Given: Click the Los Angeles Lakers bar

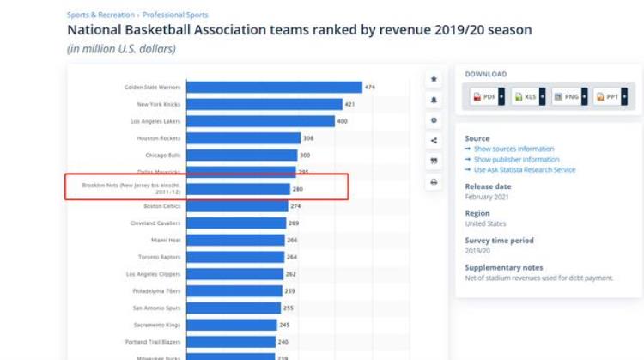Looking at the screenshot, I should click(x=260, y=121).
